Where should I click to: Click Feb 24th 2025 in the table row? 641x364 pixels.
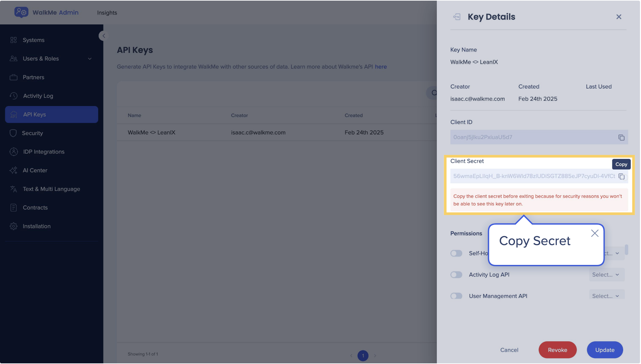pos(364,132)
